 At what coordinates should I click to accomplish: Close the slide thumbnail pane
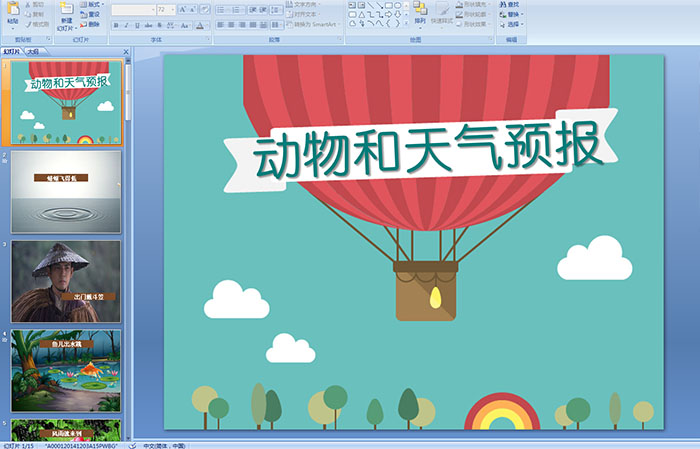[x=126, y=52]
